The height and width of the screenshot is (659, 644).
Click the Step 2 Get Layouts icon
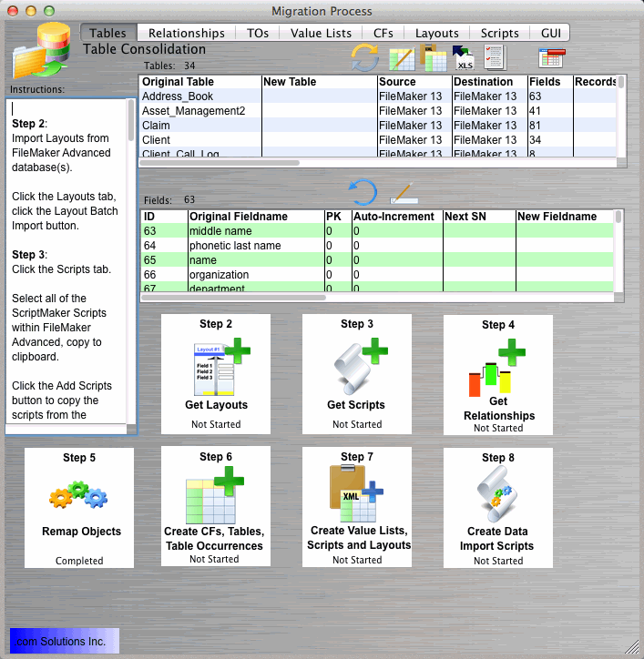pos(216,367)
